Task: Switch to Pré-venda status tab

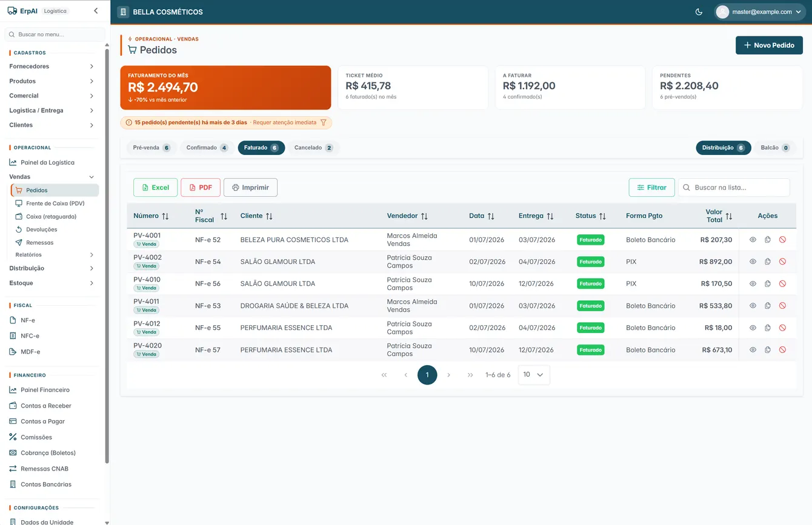Action: pos(151,148)
